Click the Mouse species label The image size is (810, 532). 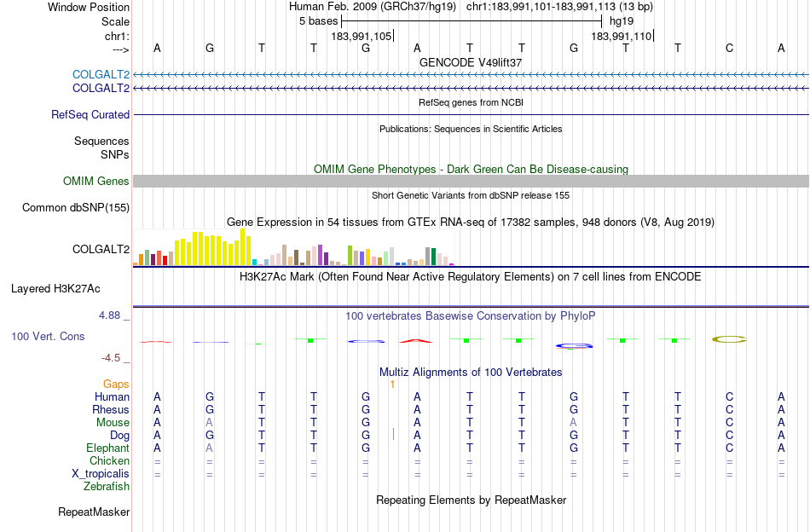tap(113, 423)
